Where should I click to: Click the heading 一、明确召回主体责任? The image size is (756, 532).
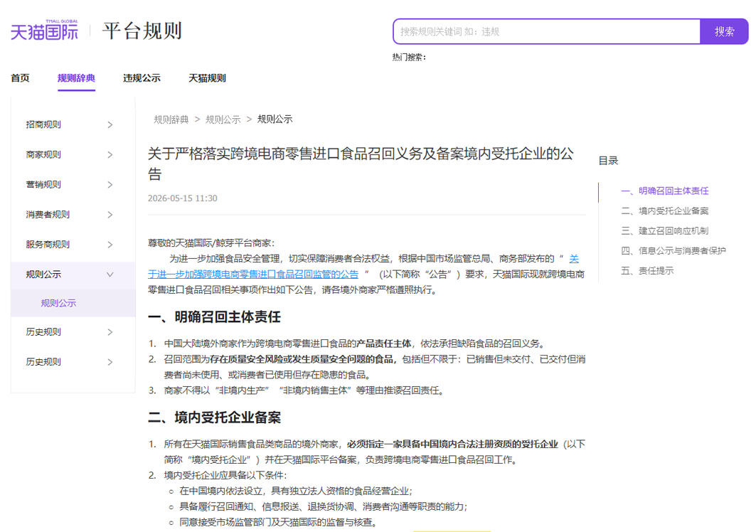pyautogui.click(x=215, y=317)
